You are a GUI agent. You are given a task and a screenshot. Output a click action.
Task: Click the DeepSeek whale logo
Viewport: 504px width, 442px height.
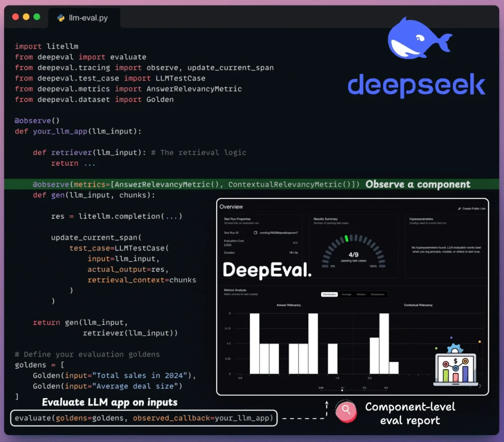coord(419,39)
